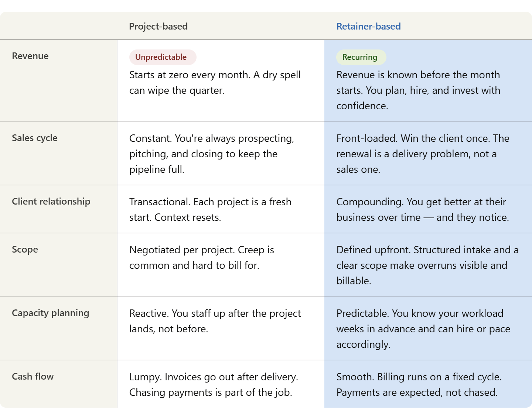The width and height of the screenshot is (532, 418).
Task: Select the Client relationship row label
Action: click(x=51, y=201)
